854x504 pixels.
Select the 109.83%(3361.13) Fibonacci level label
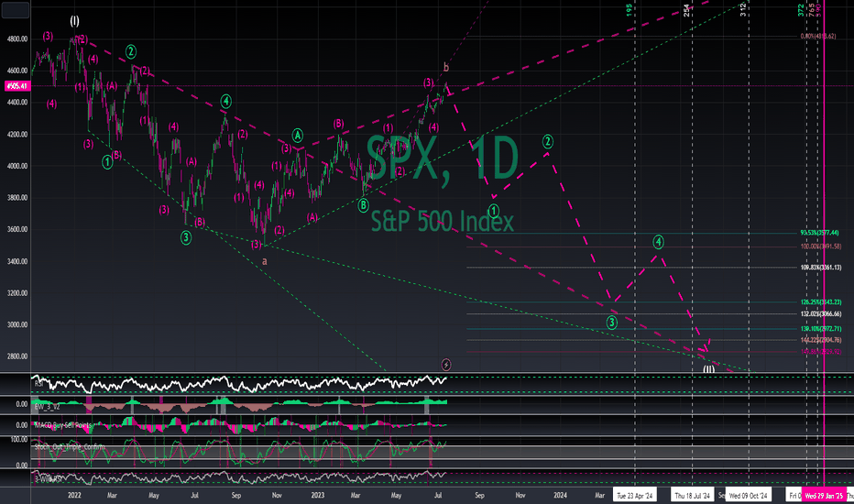tap(820, 268)
